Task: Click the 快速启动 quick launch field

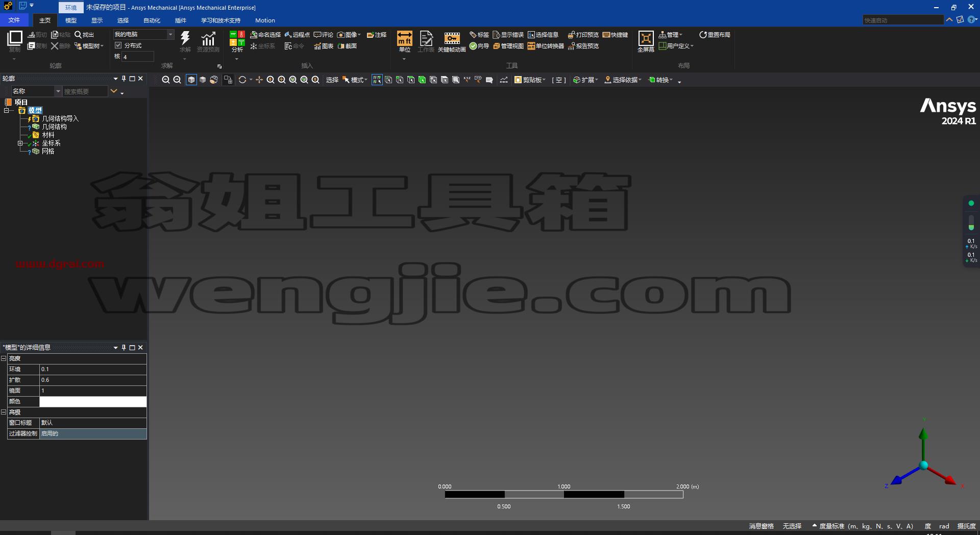Action: point(903,20)
